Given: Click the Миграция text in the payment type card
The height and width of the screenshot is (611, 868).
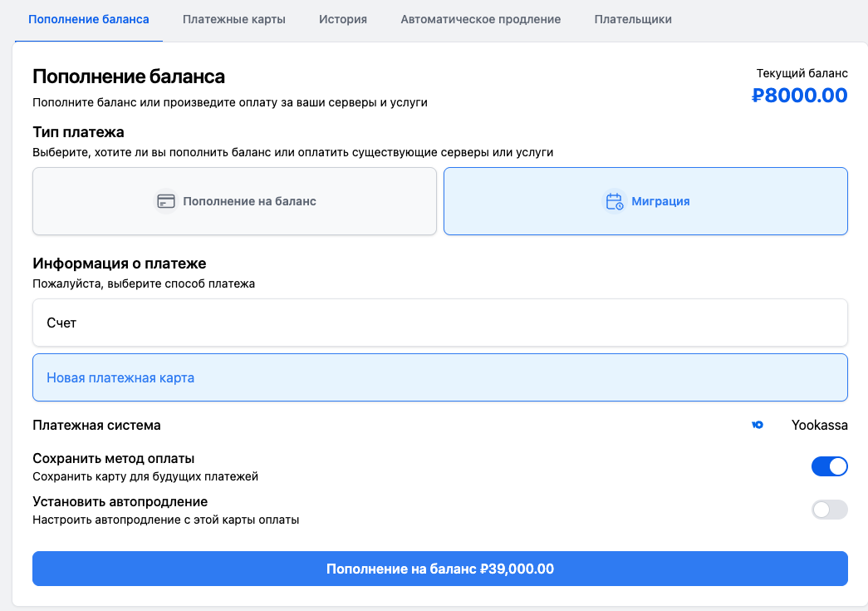Looking at the screenshot, I should coord(660,201).
